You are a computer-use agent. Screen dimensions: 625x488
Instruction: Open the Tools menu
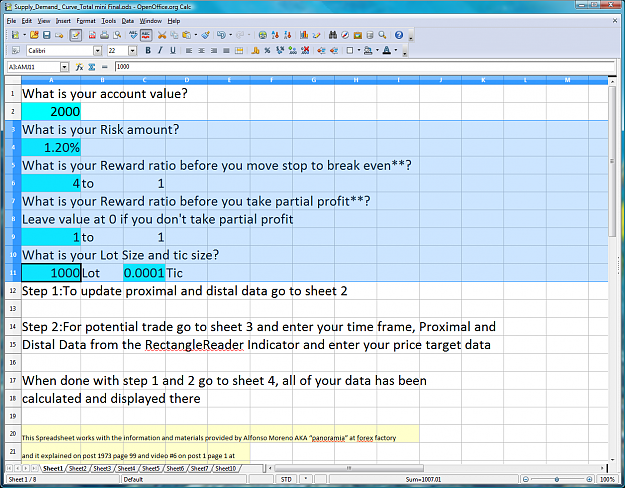pyautogui.click(x=108, y=21)
